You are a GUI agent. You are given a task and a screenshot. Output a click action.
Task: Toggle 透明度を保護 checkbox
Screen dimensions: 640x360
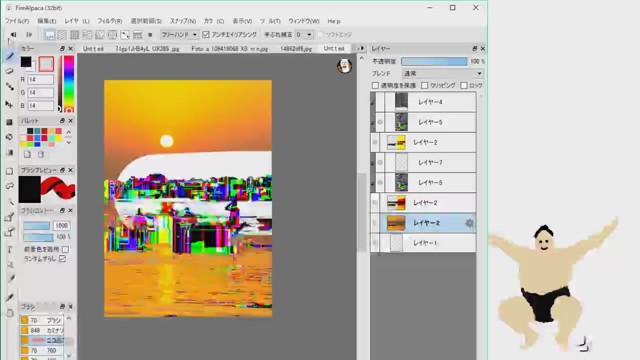pyautogui.click(x=375, y=85)
